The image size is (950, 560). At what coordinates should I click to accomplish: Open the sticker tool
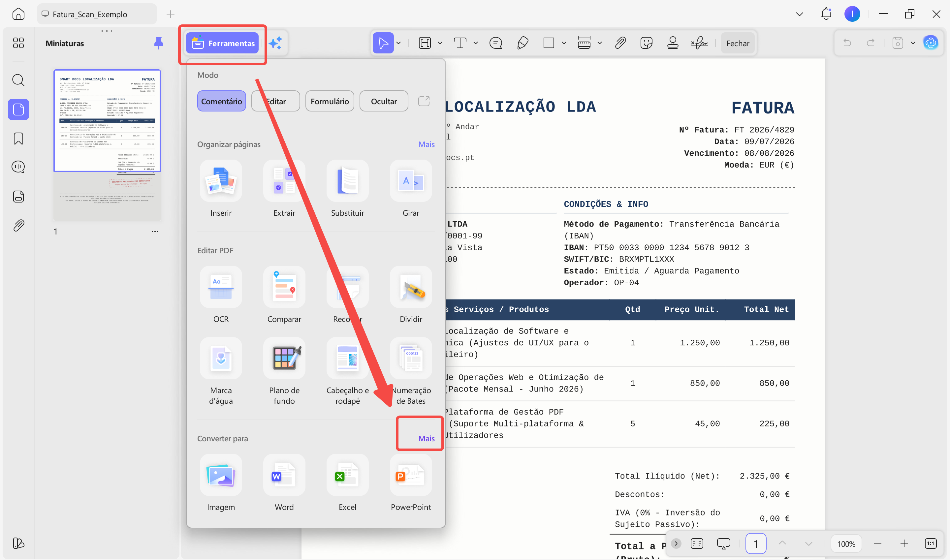pos(647,43)
